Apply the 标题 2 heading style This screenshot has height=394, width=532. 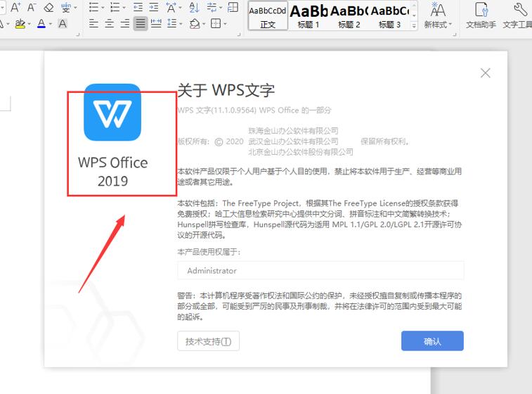click(x=349, y=15)
